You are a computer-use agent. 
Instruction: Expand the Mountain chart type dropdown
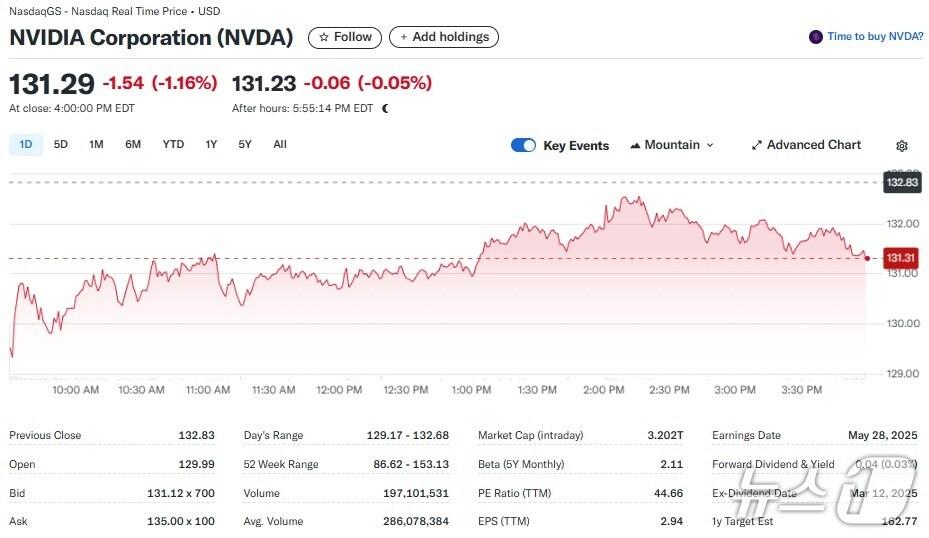click(x=710, y=145)
